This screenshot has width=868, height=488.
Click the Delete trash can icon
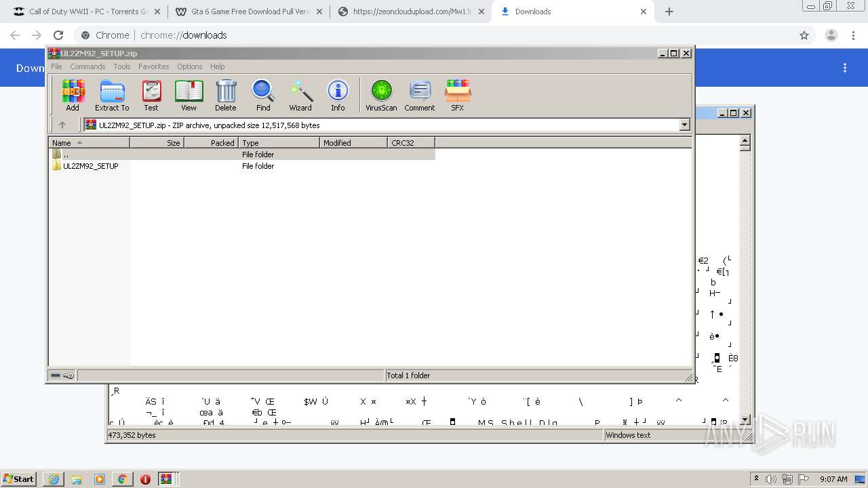226,96
